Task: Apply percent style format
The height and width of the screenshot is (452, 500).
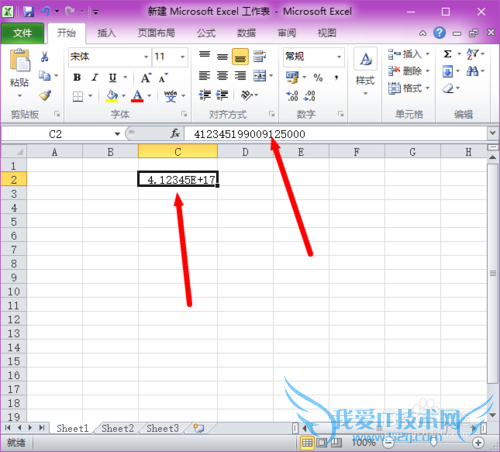Action: coord(318,77)
